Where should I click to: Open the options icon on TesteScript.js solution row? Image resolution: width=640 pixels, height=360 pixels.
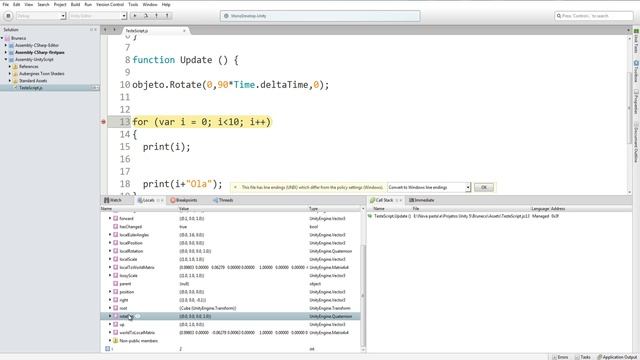click(x=95, y=88)
